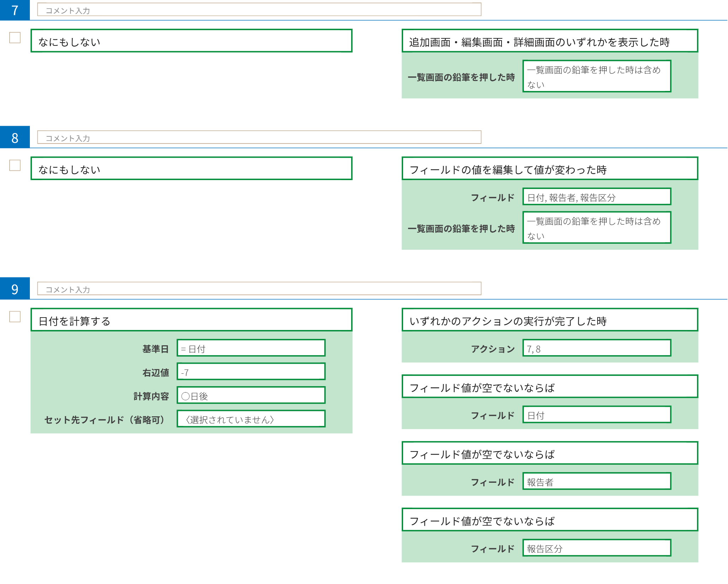Open the '日付を計算する' action selector
The image size is (728, 584).
pos(191,320)
